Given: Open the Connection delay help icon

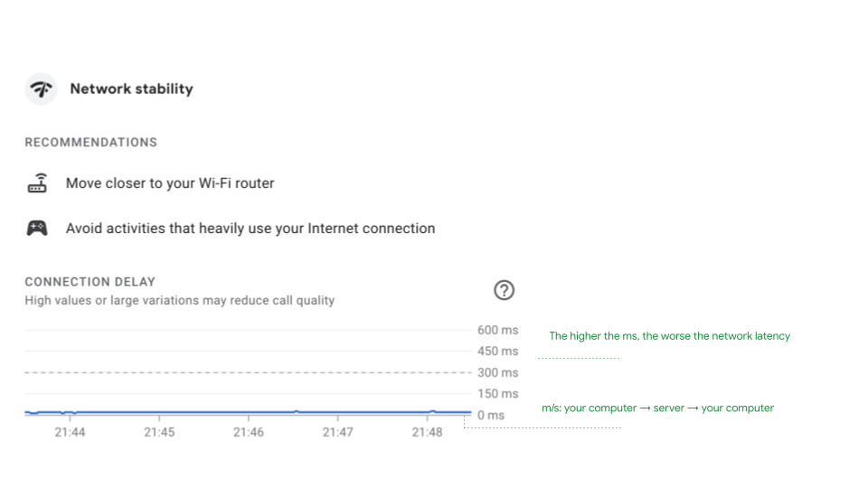Looking at the screenshot, I should [504, 290].
